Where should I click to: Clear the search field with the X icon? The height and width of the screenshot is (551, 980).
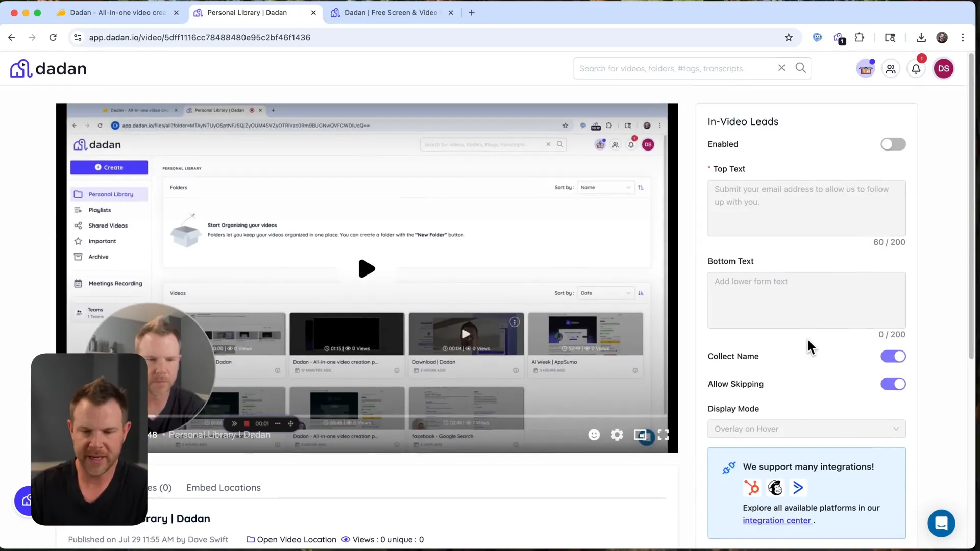tap(781, 68)
